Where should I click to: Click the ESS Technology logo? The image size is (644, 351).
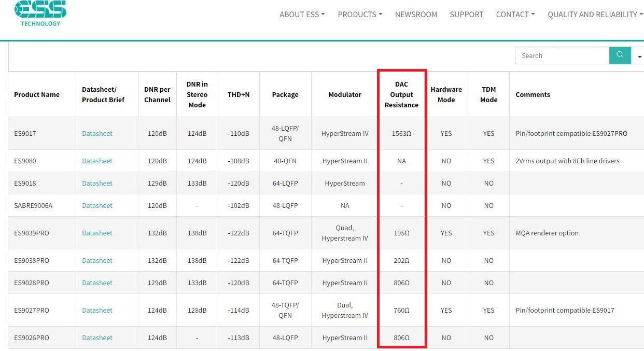click(40, 13)
